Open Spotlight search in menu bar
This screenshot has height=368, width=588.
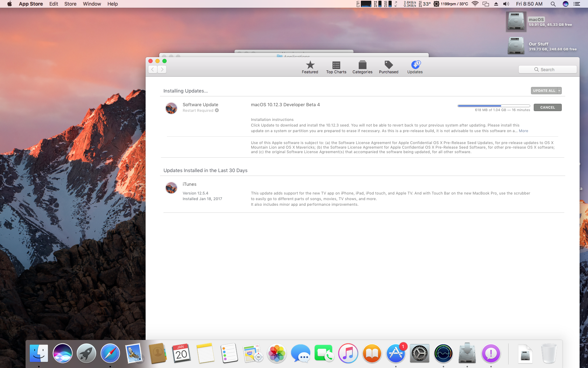tap(553, 4)
